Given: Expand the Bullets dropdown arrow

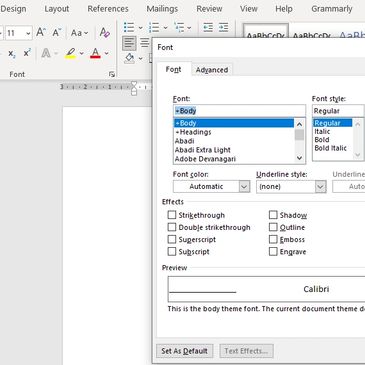Looking at the screenshot, I should [140, 28].
